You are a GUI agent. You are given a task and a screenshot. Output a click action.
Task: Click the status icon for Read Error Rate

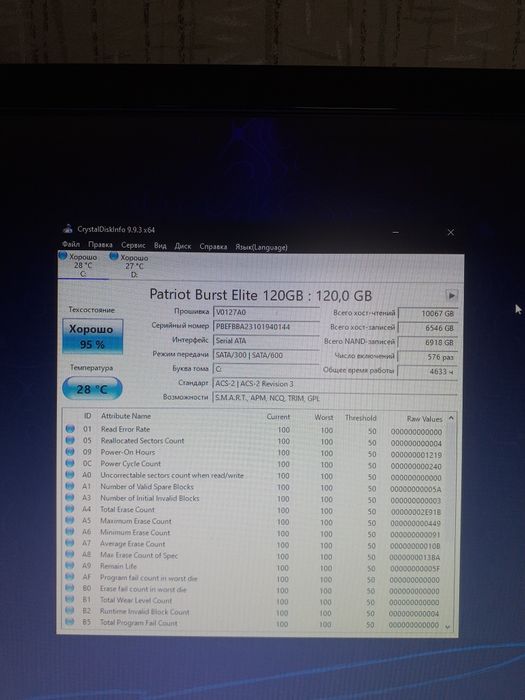pos(70,429)
